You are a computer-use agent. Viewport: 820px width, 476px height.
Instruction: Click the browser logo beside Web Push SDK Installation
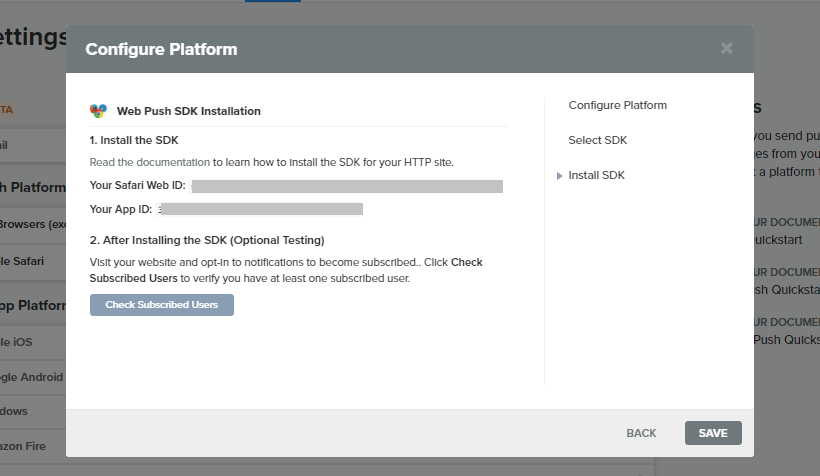coord(98,111)
